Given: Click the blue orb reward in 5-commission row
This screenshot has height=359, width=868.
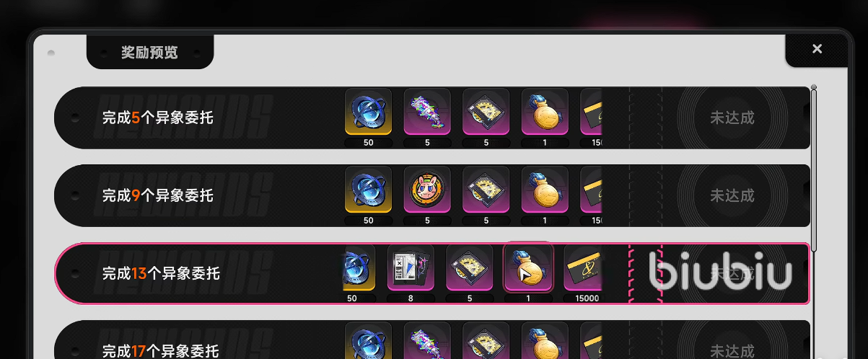Looking at the screenshot, I should [369, 112].
